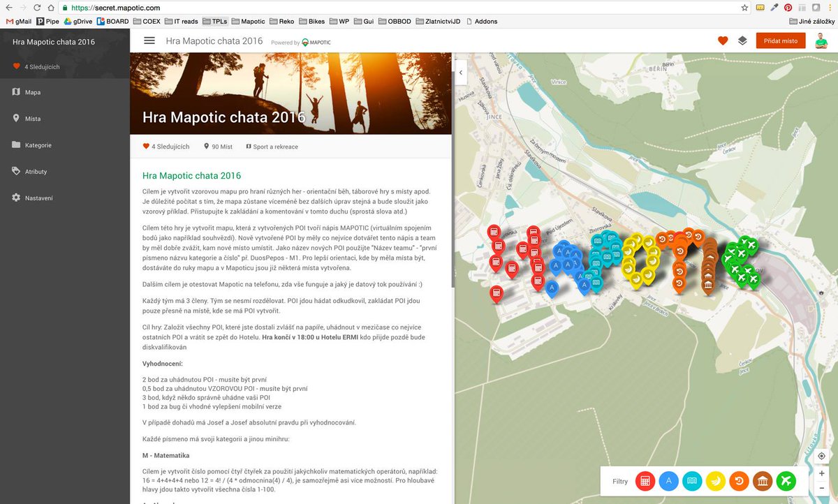Expand the Mapotic bookmarks folder
The height and width of the screenshot is (504, 838).
(248, 21)
